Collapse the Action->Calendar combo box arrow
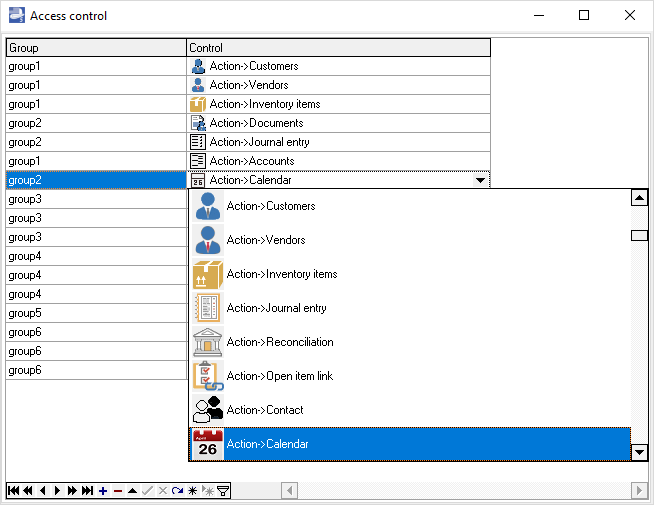 (x=480, y=180)
